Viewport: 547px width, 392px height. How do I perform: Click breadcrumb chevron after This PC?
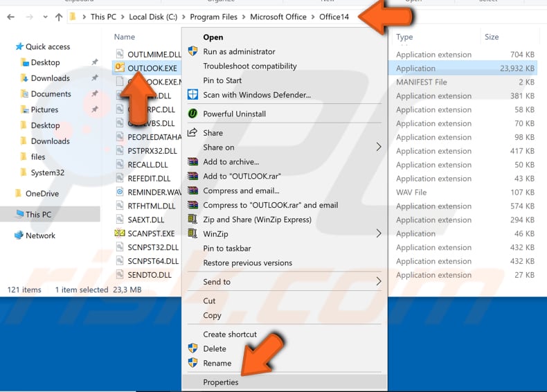[x=123, y=17]
